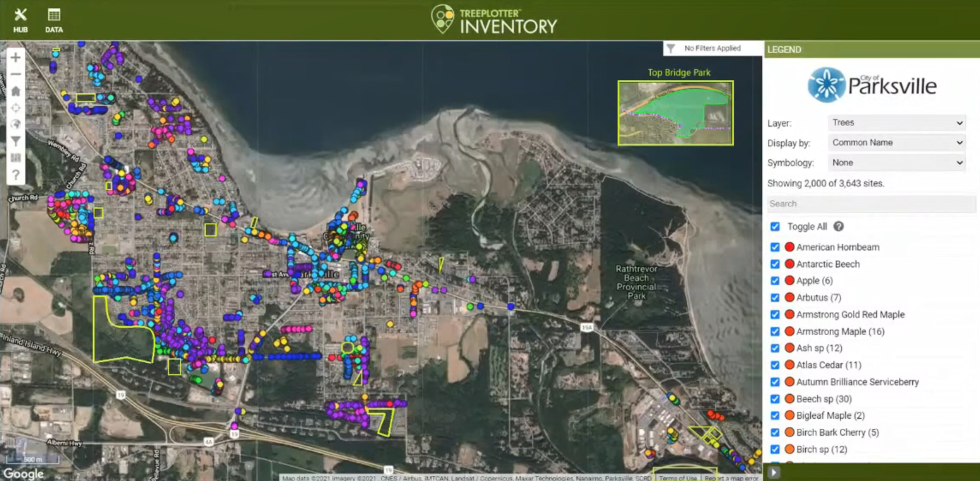Click the TreePlotter Inventory logo

(494, 20)
